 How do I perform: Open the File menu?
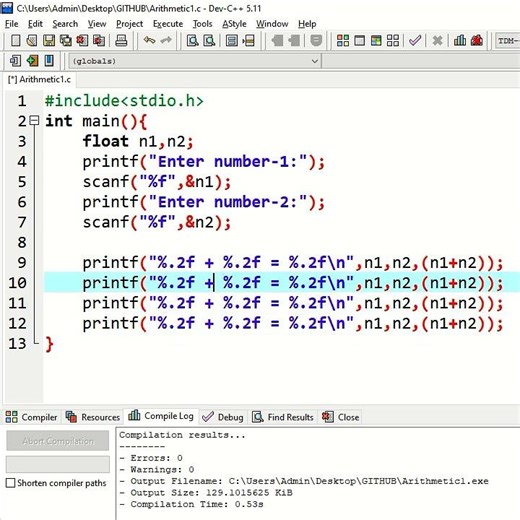(12, 24)
